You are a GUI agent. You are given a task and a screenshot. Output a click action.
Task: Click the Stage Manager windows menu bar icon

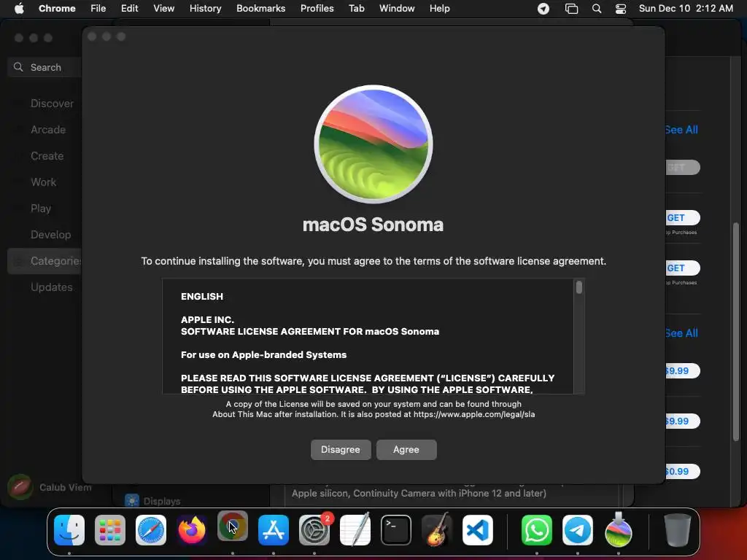click(571, 9)
